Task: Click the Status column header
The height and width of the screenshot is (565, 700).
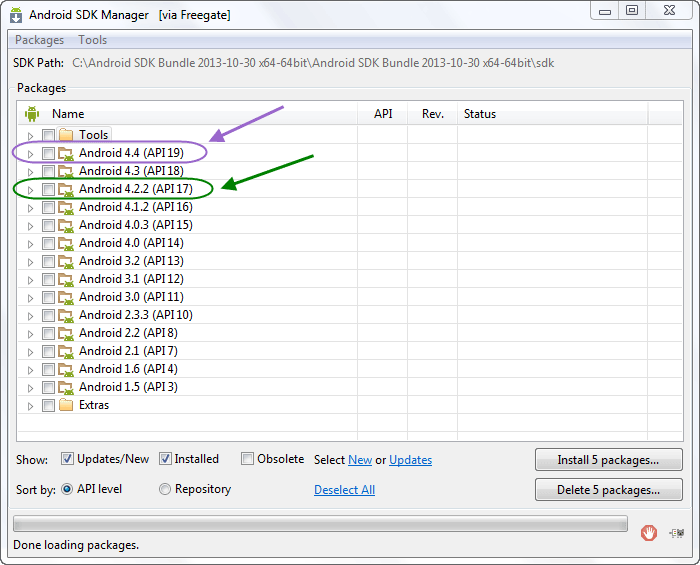Action: coord(553,114)
